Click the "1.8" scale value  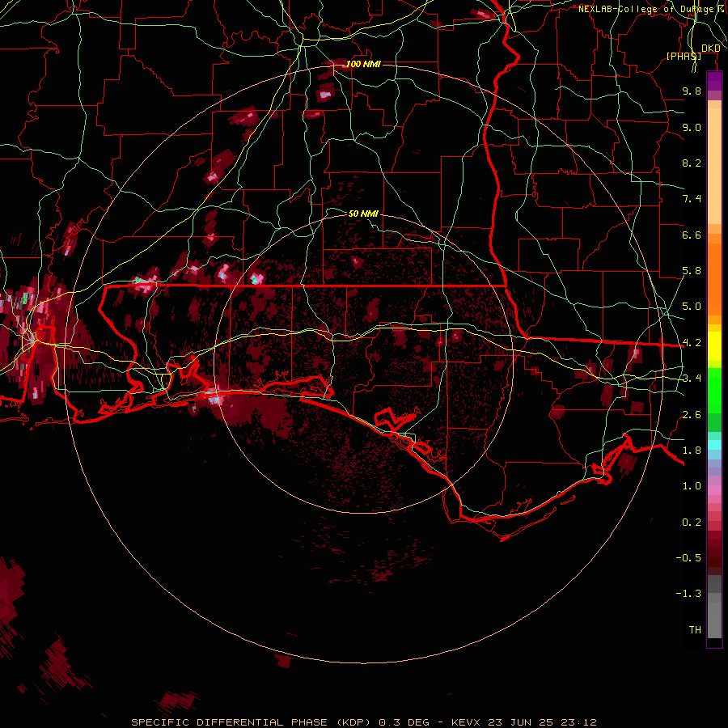(692, 451)
